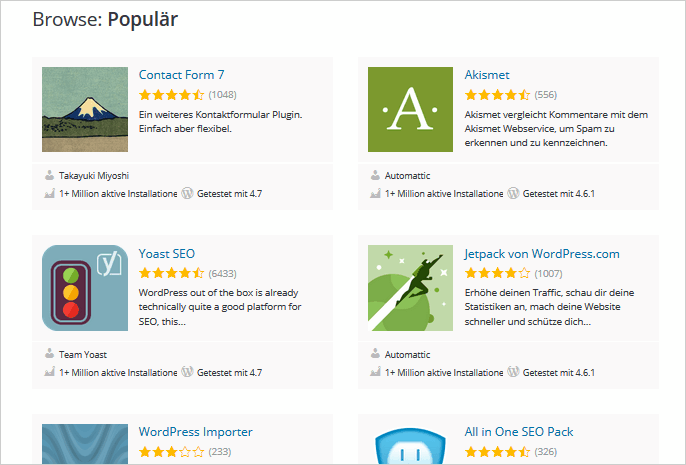Click the Yoast description 'WordPress out of the box'

(x=220, y=307)
